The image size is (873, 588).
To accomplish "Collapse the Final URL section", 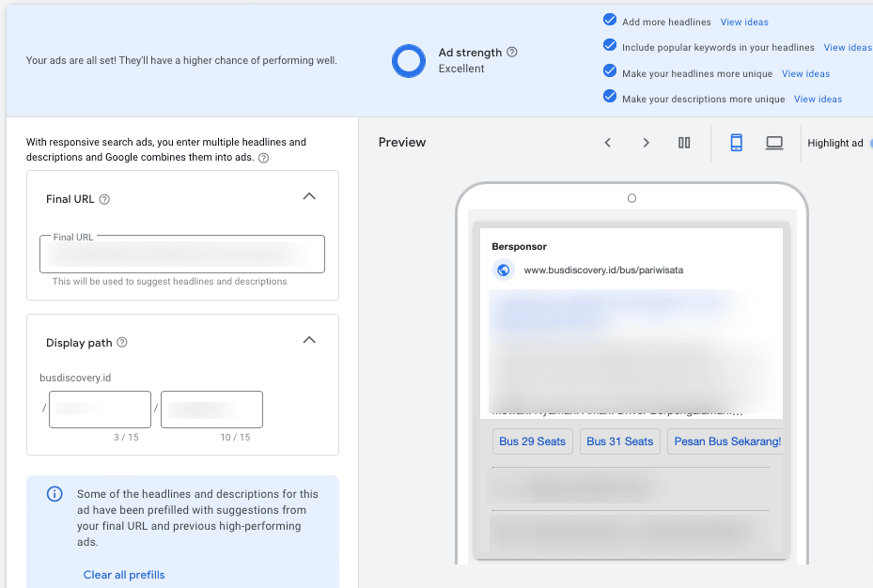I will (x=309, y=197).
